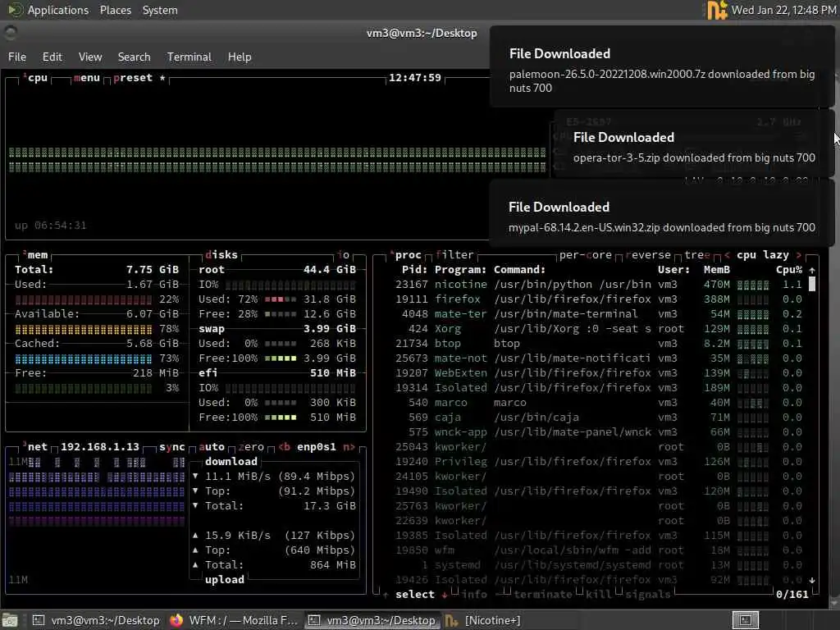
Task: Click the show desktop icon in taskbar
Action: tap(10, 620)
